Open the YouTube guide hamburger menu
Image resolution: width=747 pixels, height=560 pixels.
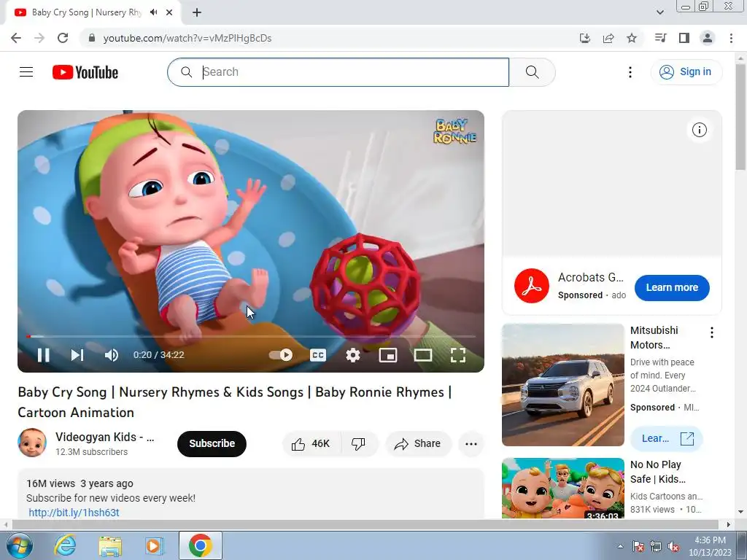pos(26,72)
